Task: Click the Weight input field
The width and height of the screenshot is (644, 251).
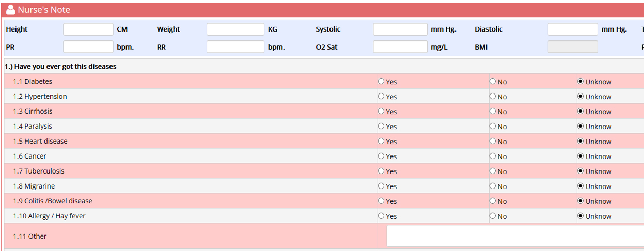Action: [235, 29]
